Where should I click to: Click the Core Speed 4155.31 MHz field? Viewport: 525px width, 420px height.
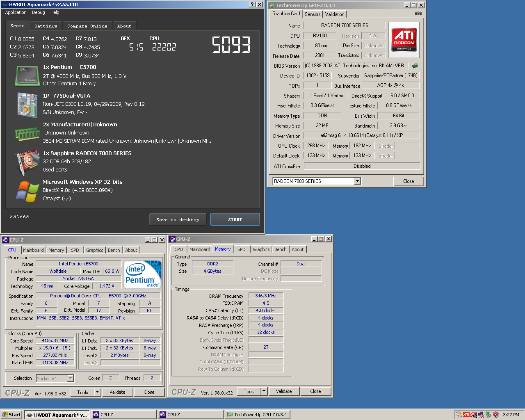(55, 340)
